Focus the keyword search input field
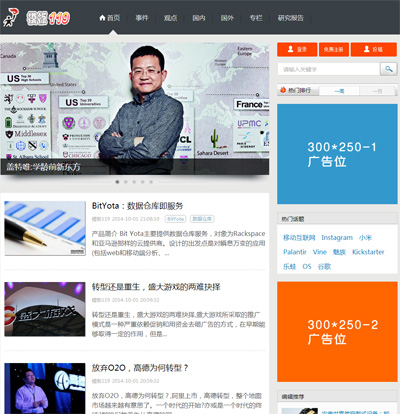Screen dimensions: 400x414 [x=329, y=69]
